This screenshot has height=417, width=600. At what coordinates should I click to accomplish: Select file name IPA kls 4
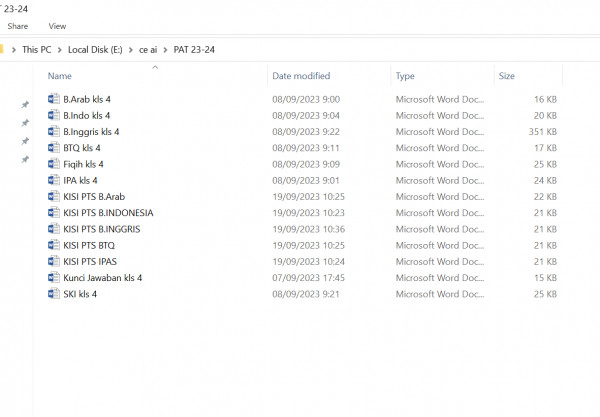tap(80, 181)
